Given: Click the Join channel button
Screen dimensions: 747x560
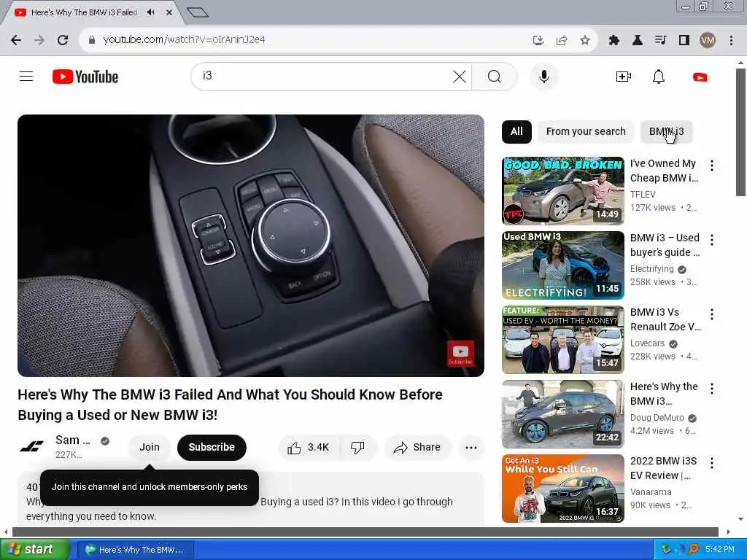Looking at the screenshot, I should (x=149, y=447).
